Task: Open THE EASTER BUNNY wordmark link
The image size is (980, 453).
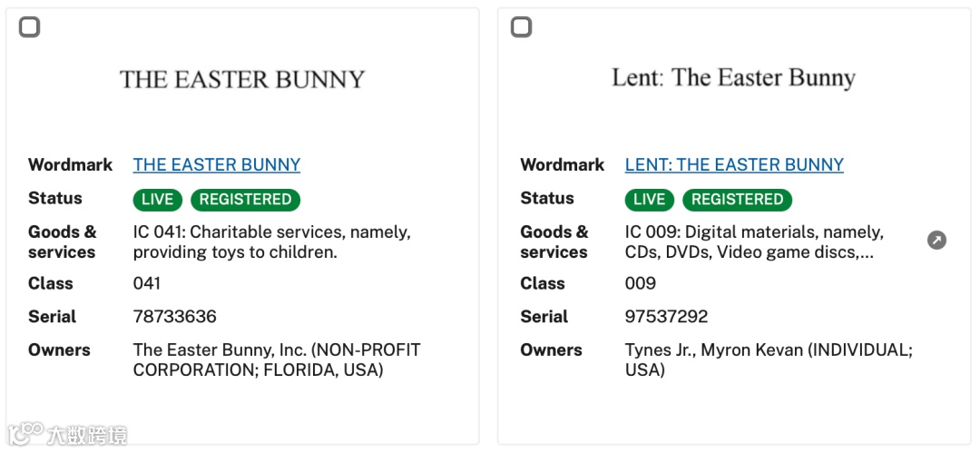Action: pyautogui.click(x=216, y=164)
